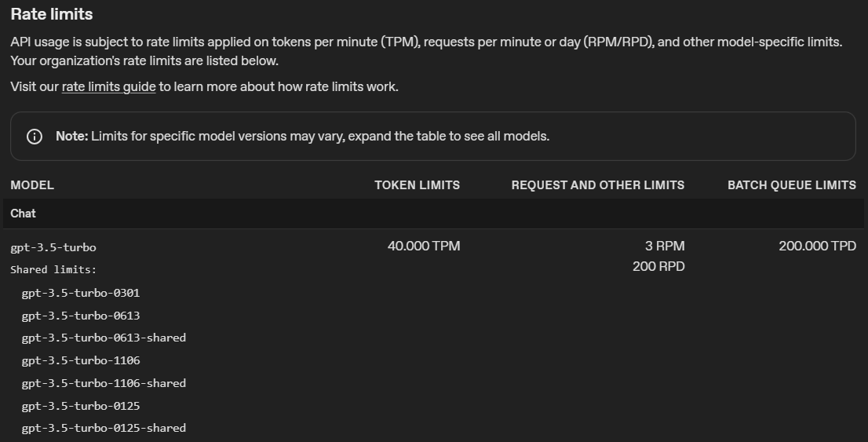
Task: Click the 200.000 TPD batch queue value
Action: coord(817,247)
